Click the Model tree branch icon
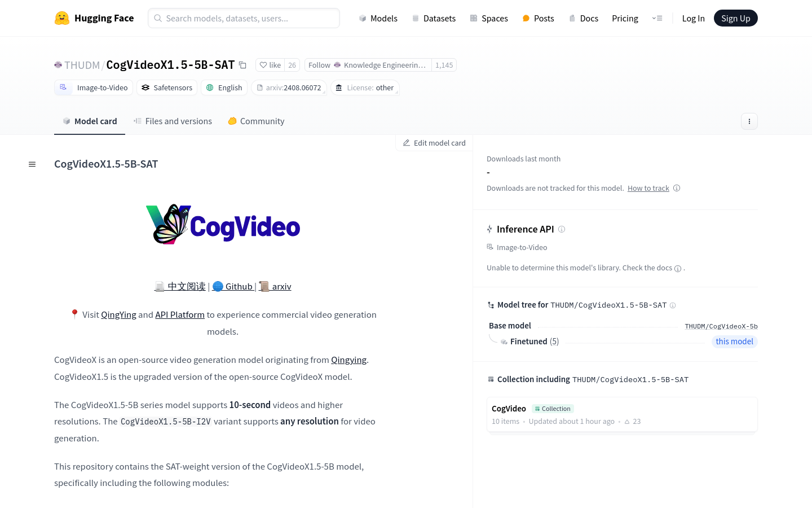812x508 pixels. [x=491, y=305]
